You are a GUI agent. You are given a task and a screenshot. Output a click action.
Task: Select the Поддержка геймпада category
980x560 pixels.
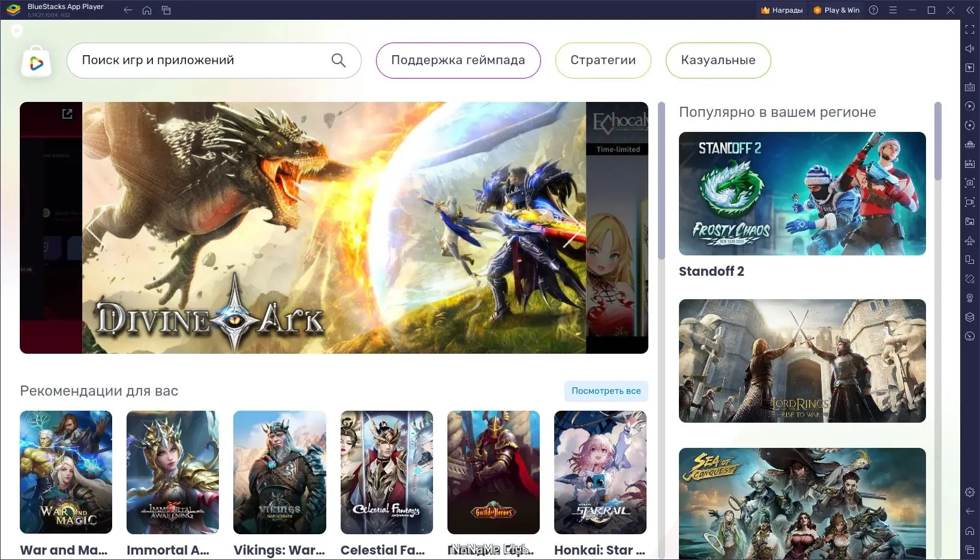coord(458,61)
